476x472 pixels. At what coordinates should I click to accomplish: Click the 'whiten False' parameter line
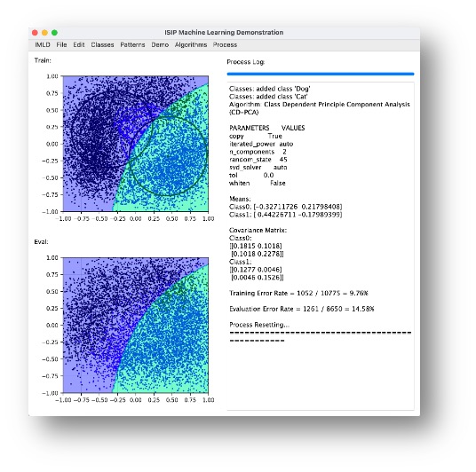(x=258, y=184)
